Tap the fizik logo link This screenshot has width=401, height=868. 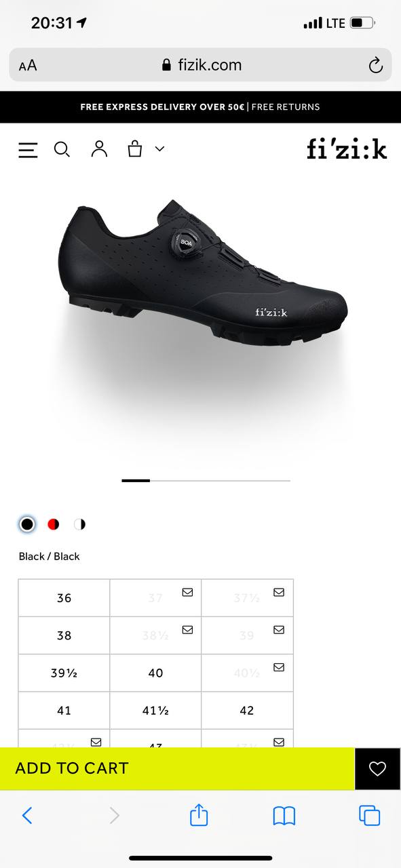point(347,149)
